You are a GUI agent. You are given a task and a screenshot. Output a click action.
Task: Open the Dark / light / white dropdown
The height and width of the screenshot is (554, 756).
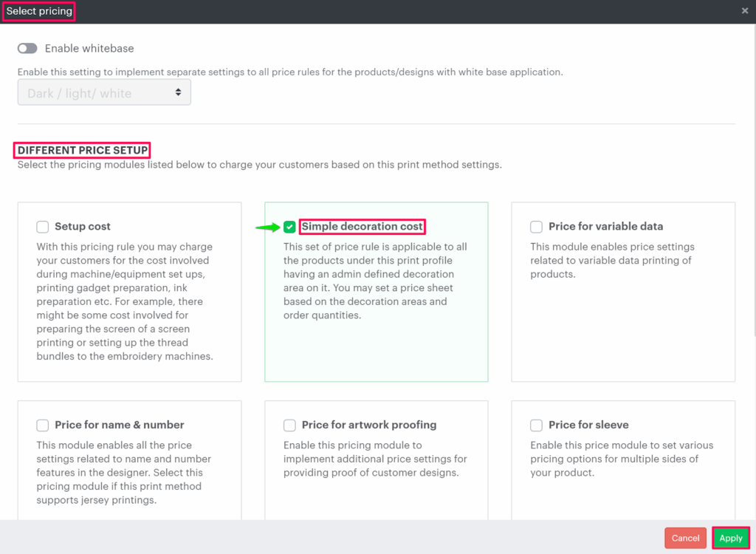point(104,93)
